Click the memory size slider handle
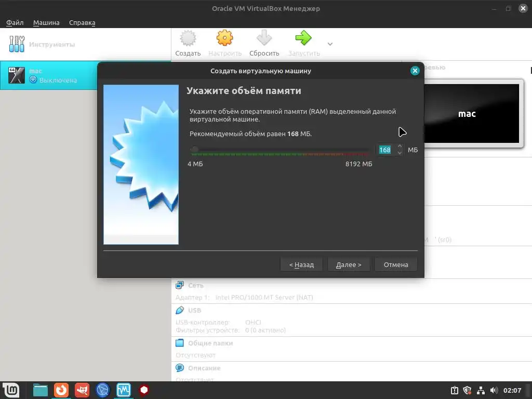 point(195,149)
